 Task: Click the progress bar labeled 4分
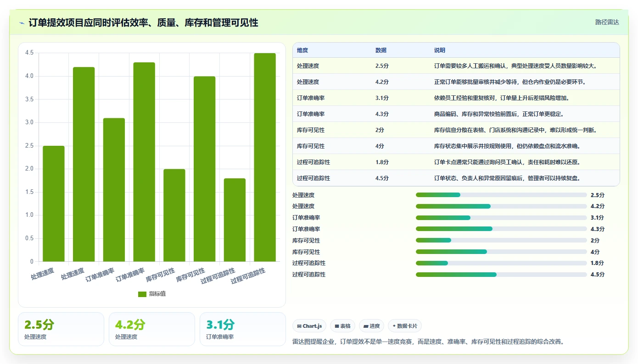(x=501, y=252)
